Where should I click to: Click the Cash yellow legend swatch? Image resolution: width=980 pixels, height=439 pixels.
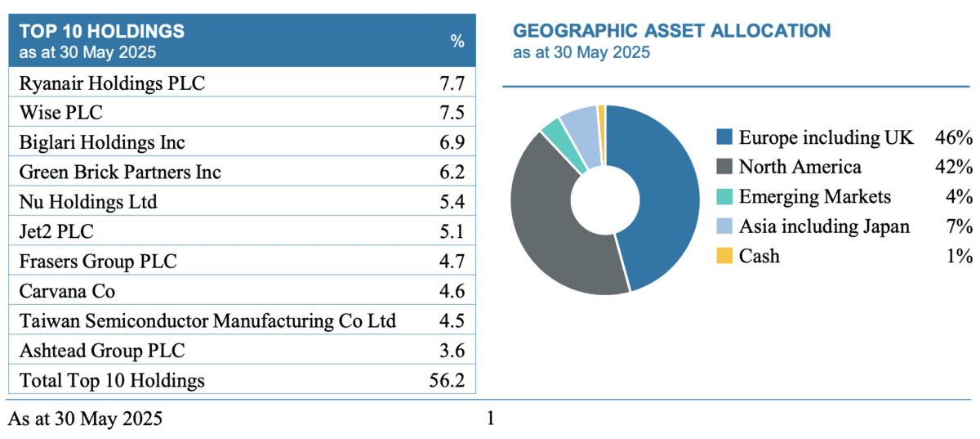tap(724, 256)
